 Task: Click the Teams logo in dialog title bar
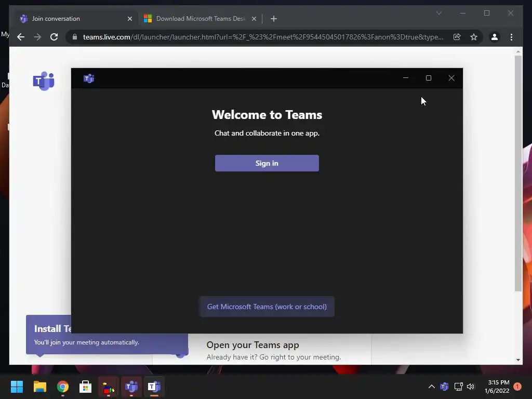[89, 78]
